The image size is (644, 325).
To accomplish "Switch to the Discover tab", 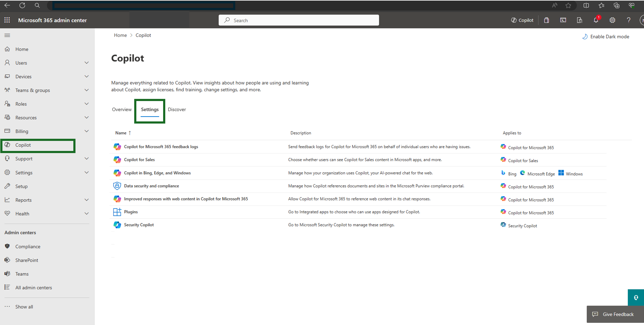I will click(x=177, y=110).
